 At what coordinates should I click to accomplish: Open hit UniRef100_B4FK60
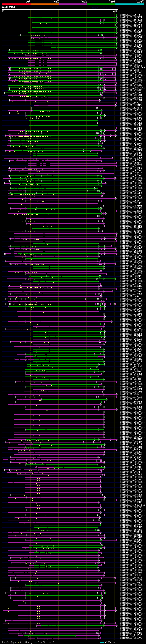tap(131, 22)
